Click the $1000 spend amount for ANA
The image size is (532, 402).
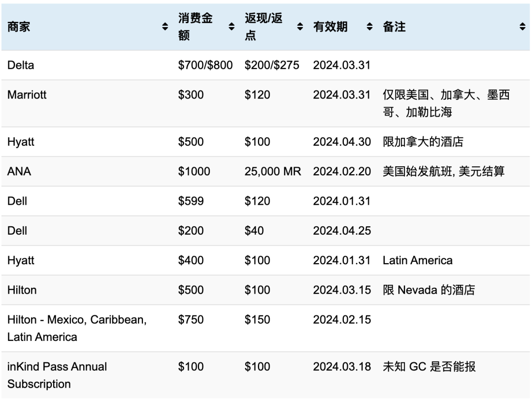(194, 171)
